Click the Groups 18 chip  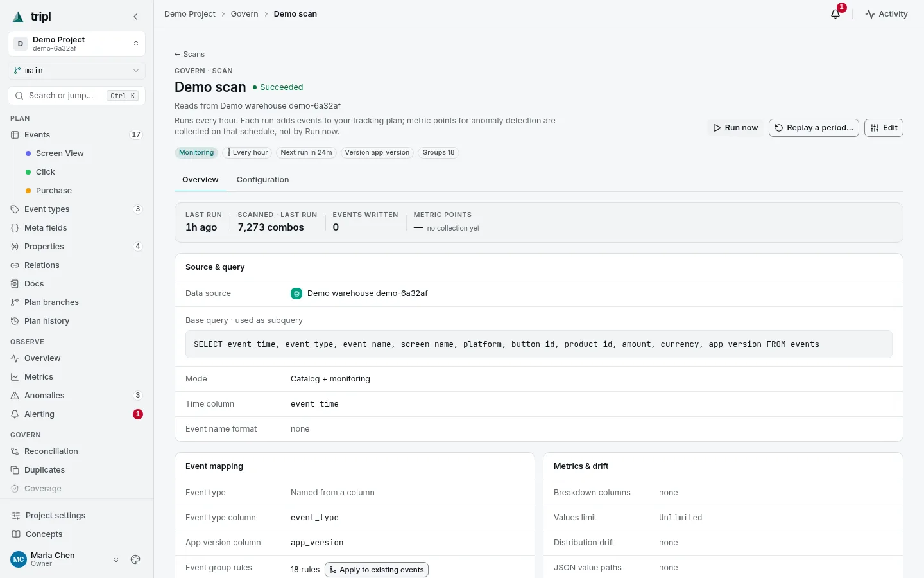tap(438, 153)
